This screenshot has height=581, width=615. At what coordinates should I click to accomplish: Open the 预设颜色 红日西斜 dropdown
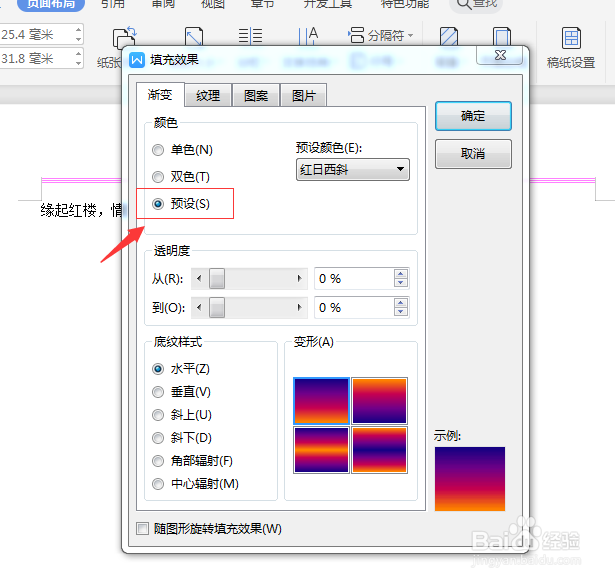click(x=353, y=169)
